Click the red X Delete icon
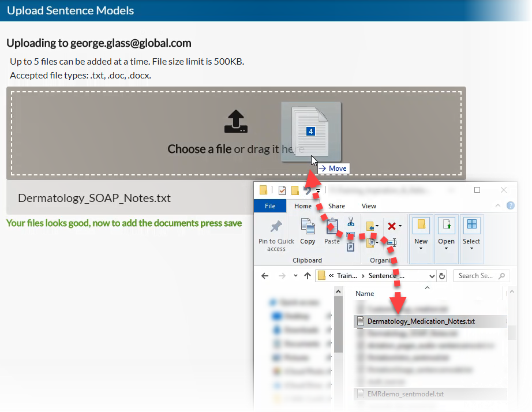 click(392, 226)
